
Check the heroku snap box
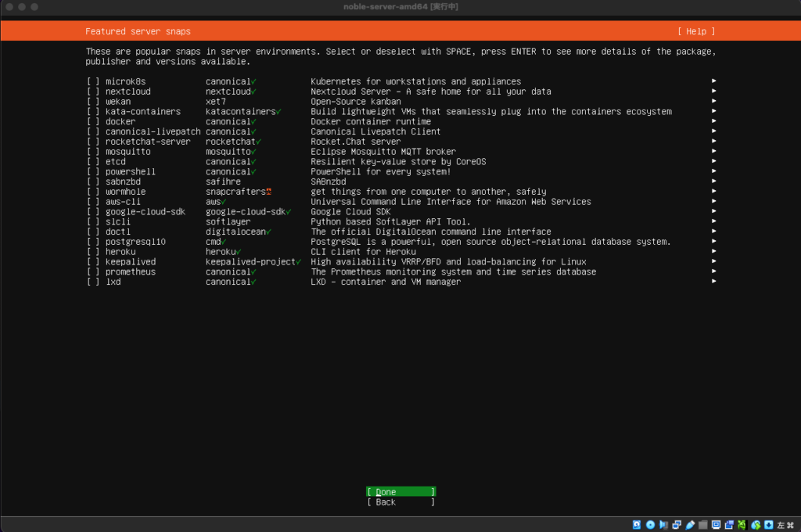tap(93, 252)
